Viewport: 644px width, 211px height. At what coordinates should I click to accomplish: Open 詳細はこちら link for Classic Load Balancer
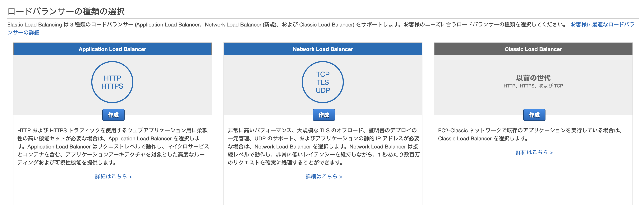[x=534, y=152]
